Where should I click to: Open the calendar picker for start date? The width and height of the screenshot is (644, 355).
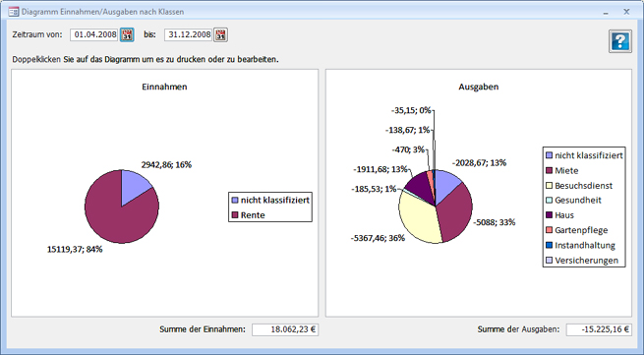[127, 35]
